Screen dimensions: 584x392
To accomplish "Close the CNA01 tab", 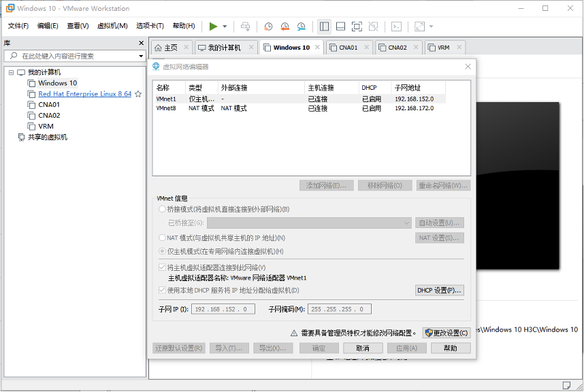I will (x=366, y=47).
